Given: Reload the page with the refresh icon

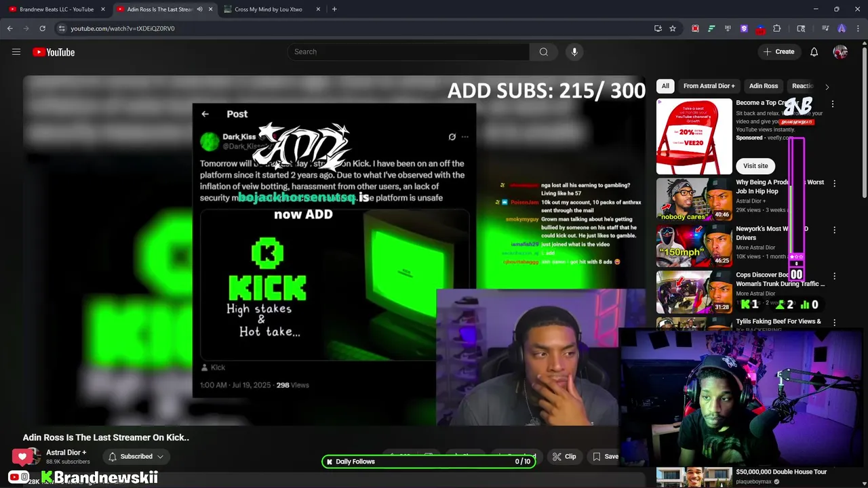Looking at the screenshot, I should [42, 28].
